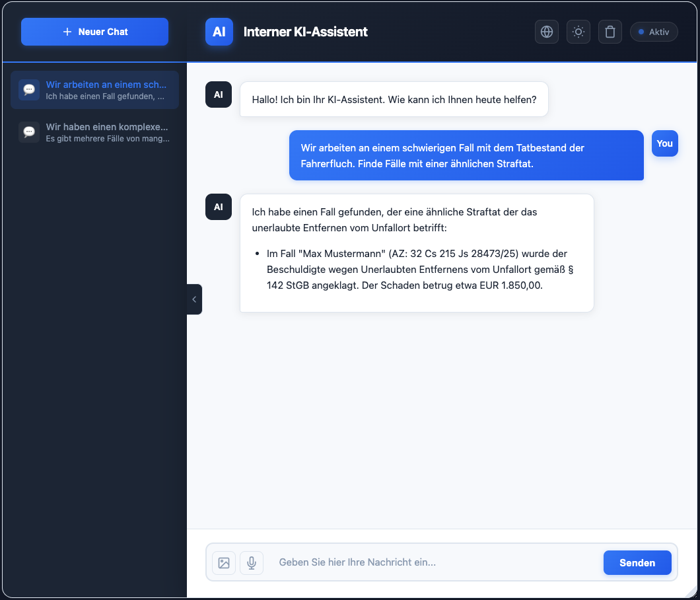The image size is (700, 600).
Task: Click the 'Interner KI-Assistent' title
Action: [x=306, y=32]
